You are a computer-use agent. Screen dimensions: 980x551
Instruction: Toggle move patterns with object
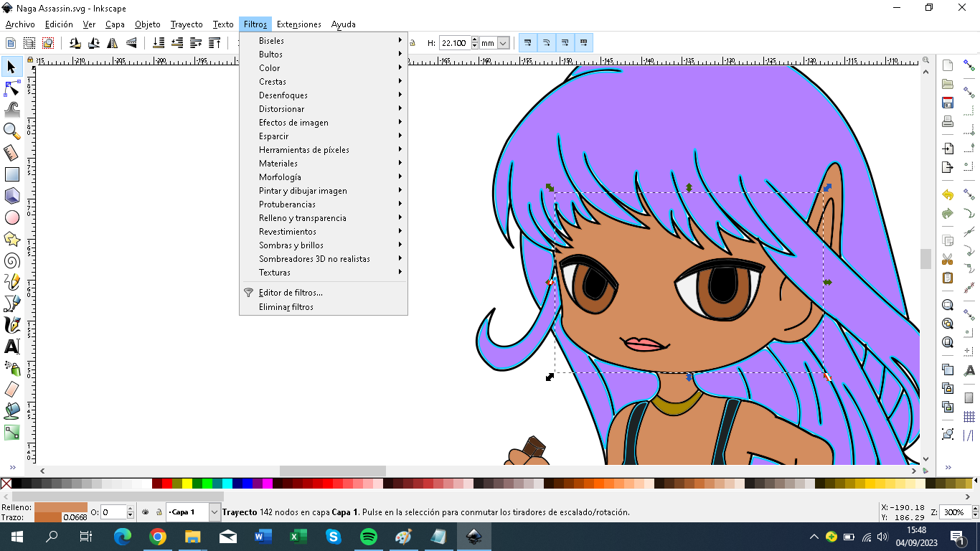583,43
